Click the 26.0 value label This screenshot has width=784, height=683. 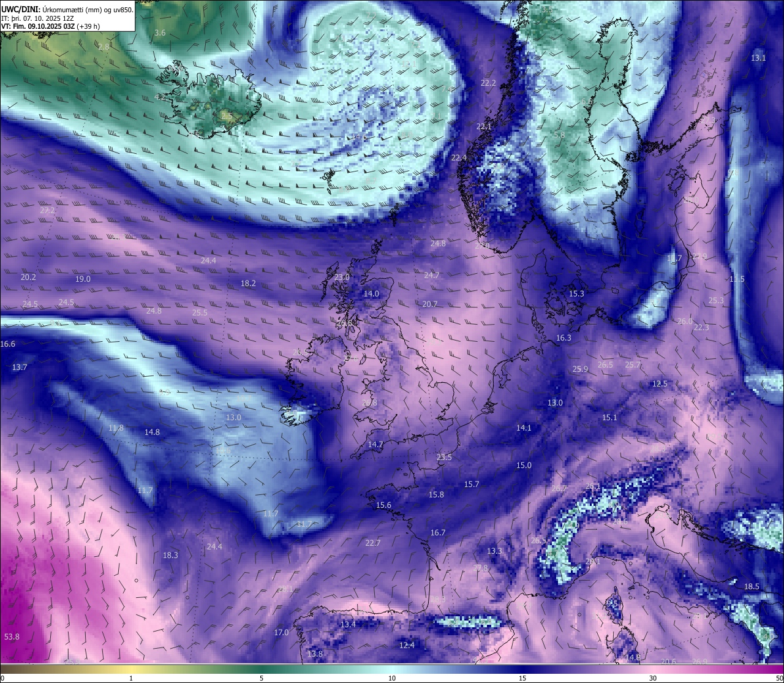685,321
